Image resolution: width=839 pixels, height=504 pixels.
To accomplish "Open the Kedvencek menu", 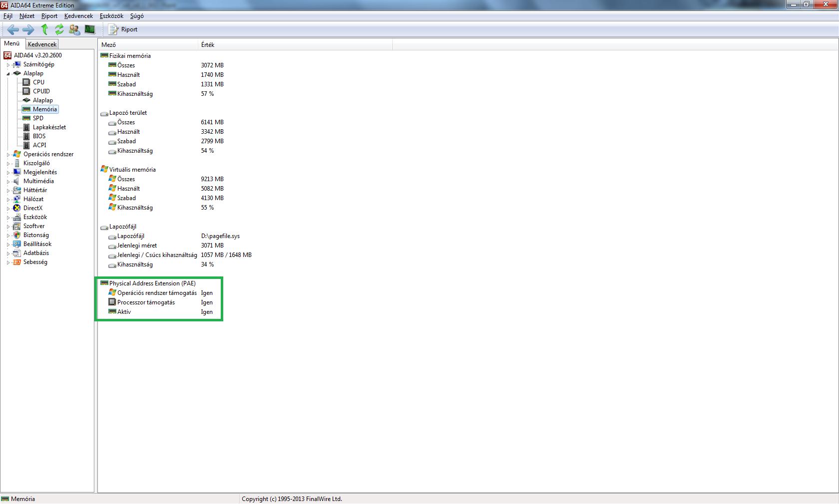I will click(78, 16).
